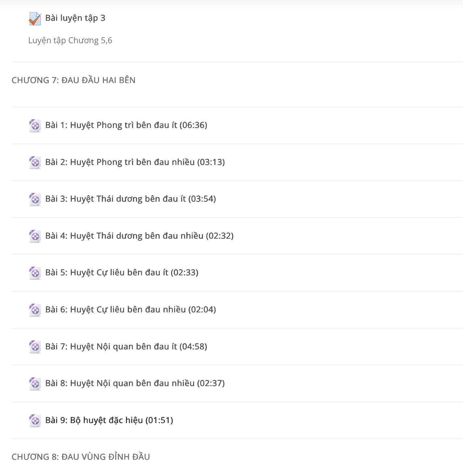Click the video icon next to Bài 5

35,273
